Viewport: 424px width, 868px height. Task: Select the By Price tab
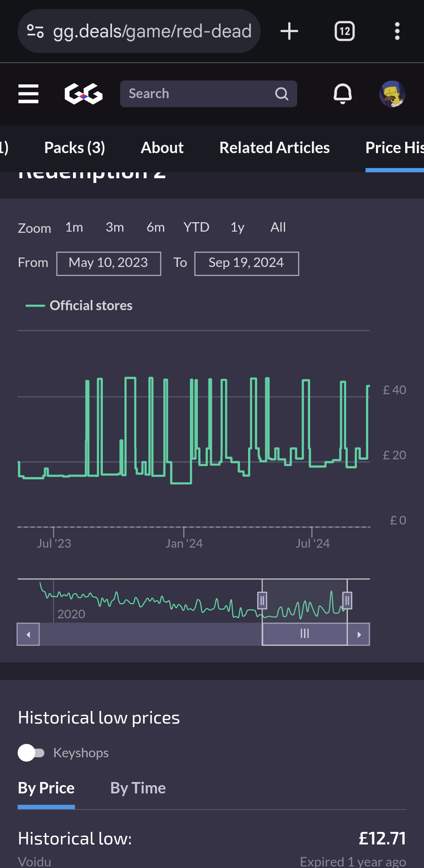46,788
